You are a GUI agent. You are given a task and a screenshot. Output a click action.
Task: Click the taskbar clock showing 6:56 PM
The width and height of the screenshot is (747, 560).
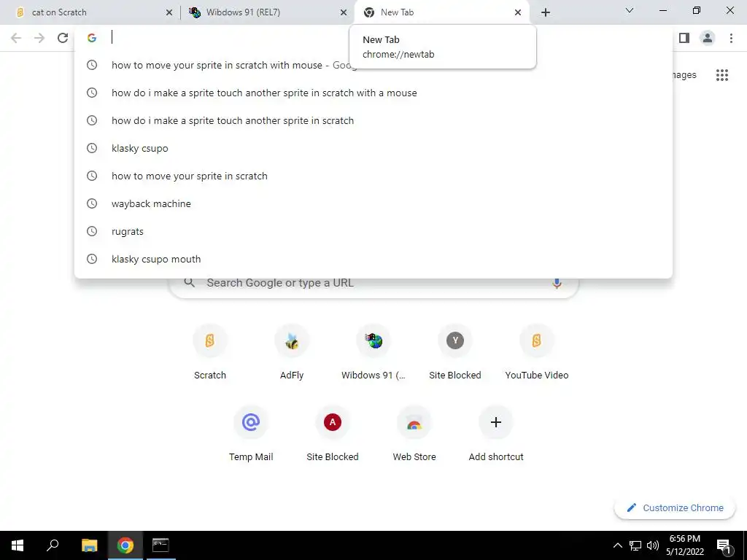pos(684,545)
